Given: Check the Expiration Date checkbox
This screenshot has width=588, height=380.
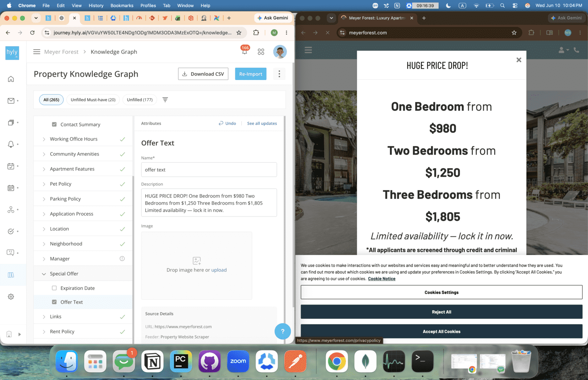Looking at the screenshot, I should click(x=54, y=288).
